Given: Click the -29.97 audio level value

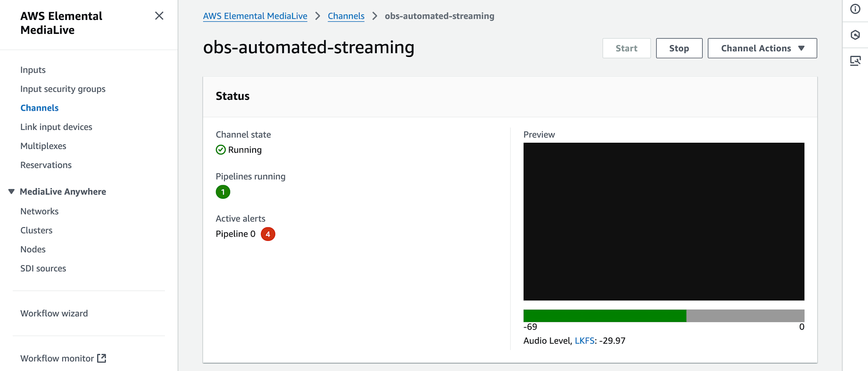Looking at the screenshot, I should point(612,341).
